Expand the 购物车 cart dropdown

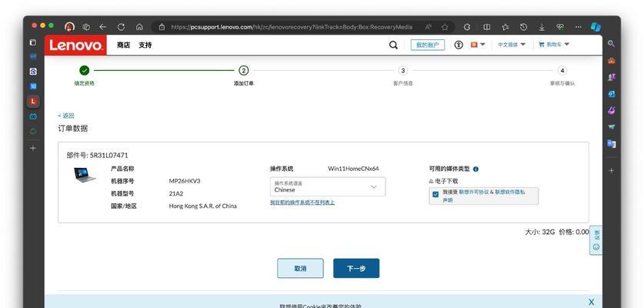point(554,45)
